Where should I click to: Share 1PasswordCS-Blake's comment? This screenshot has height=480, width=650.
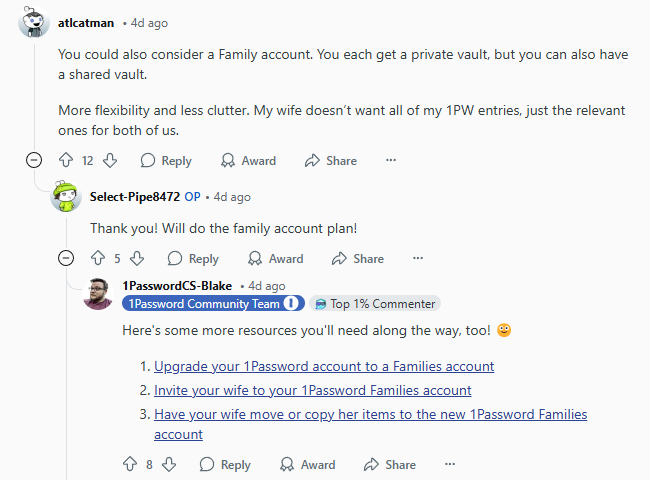pyautogui.click(x=389, y=464)
